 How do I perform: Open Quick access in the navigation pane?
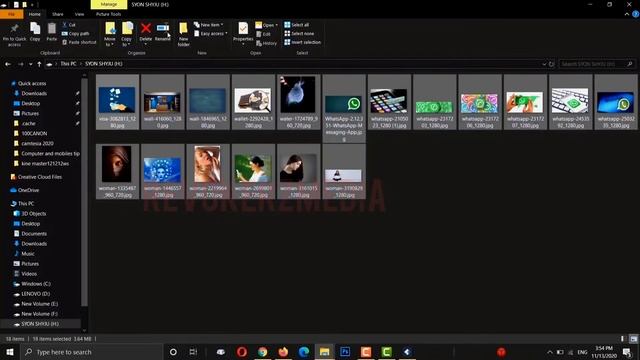[32, 83]
